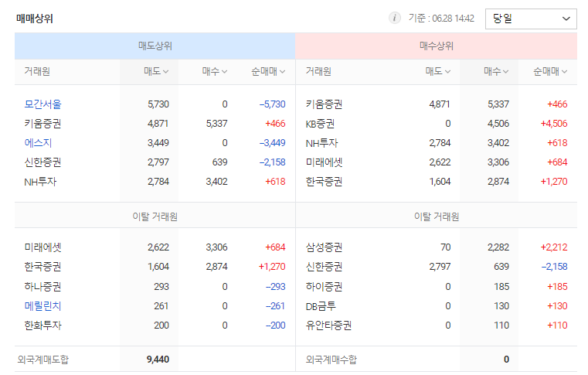Click the 한화투자 row name
This screenshot has width=588, height=375.
coord(42,325)
